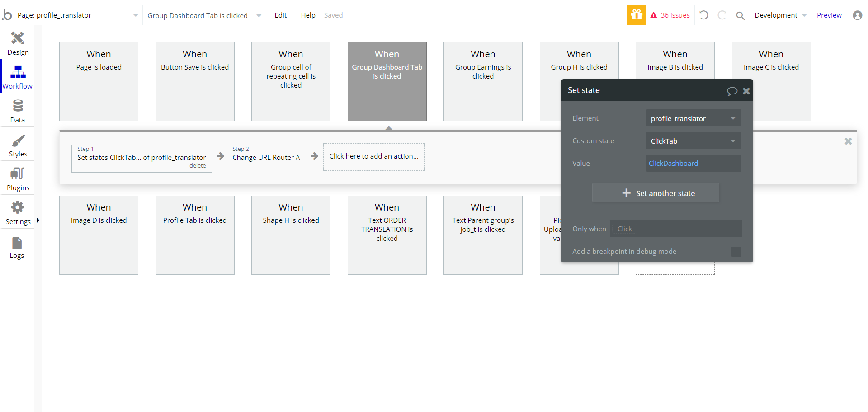The image size is (868, 412).
Task: Open the Settings tab in sidebar
Action: coord(18,213)
